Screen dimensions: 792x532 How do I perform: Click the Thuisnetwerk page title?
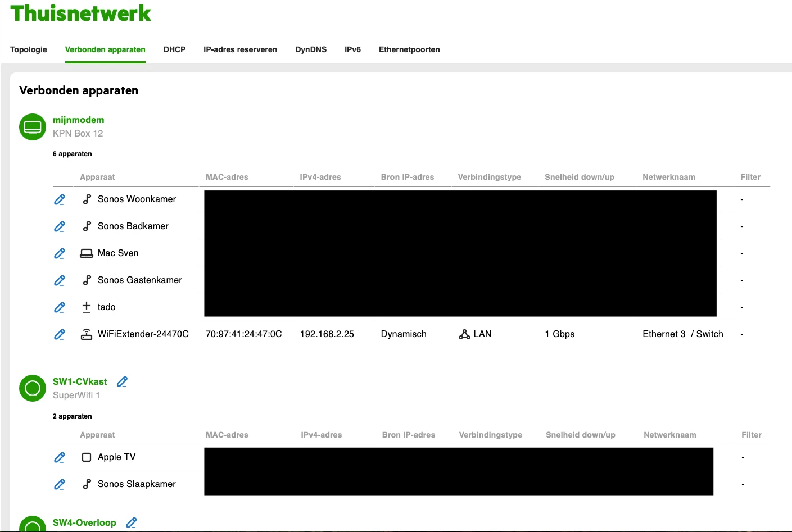pos(80,13)
